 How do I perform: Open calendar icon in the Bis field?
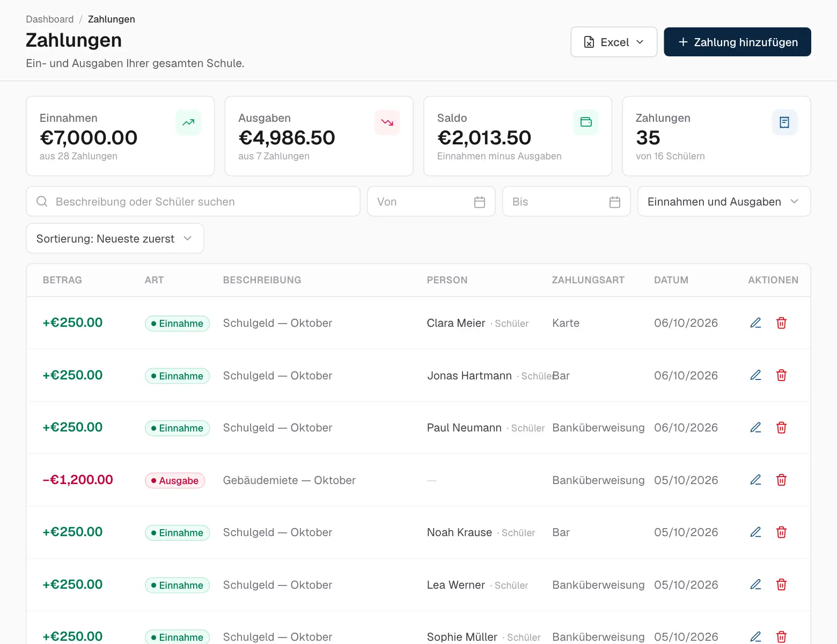(x=615, y=202)
